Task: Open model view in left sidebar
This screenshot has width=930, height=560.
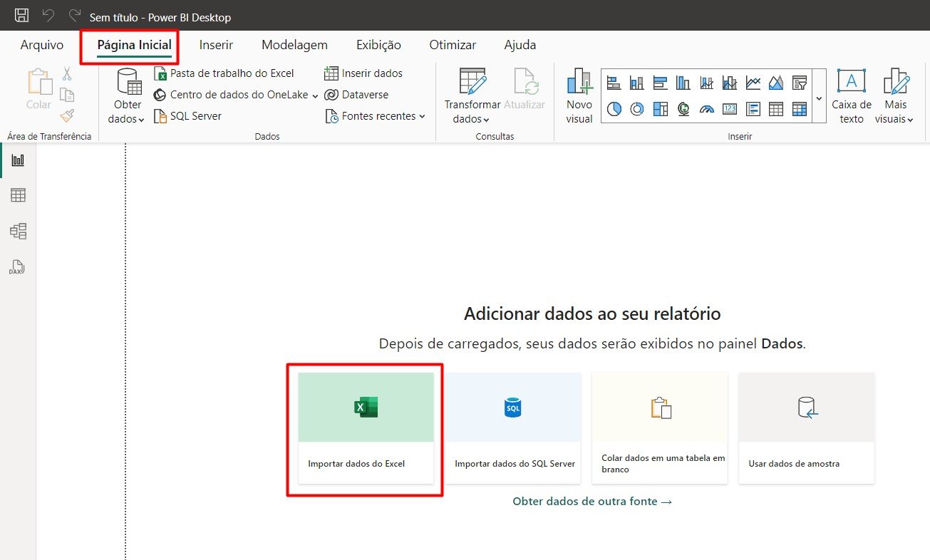Action: click(18, 231)
